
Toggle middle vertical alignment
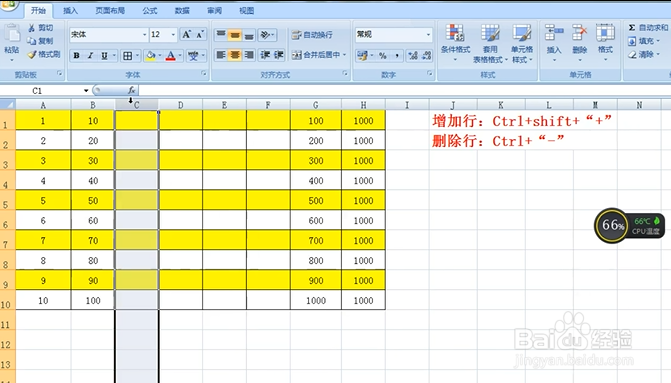click(x=235, y=35)
